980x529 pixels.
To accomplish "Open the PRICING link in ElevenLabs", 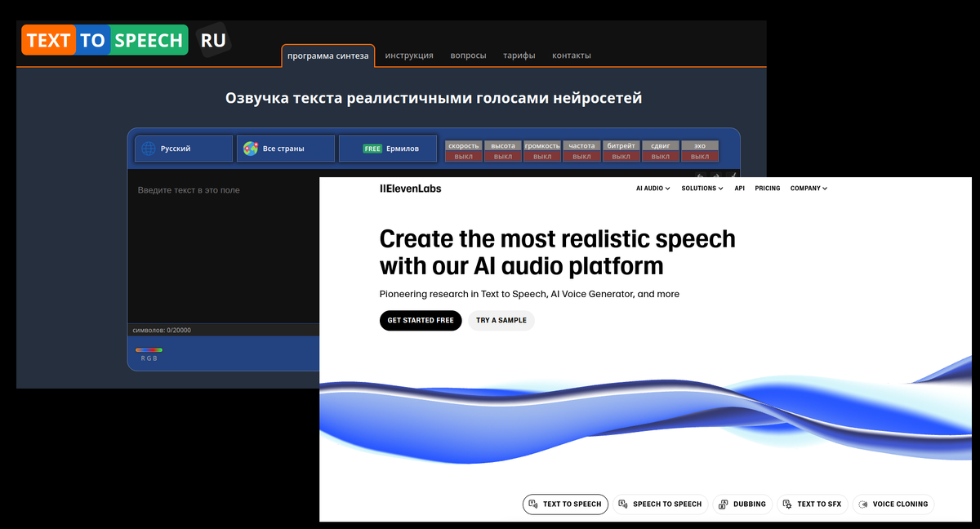I will point(768,189).
